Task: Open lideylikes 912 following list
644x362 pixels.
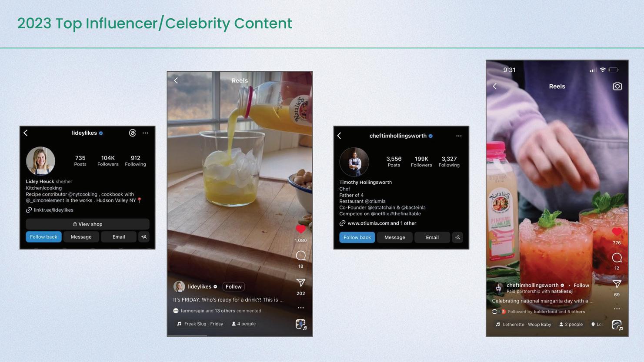Action: 136,160
